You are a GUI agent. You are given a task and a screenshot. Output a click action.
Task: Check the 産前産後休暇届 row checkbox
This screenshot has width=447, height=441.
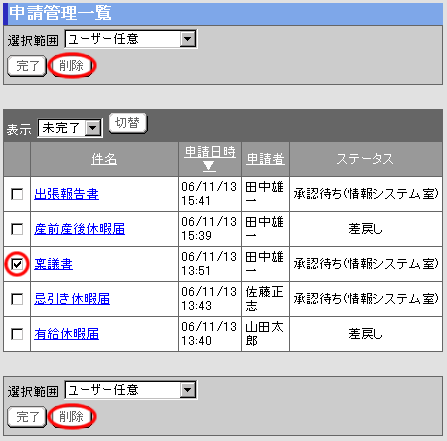17,229
